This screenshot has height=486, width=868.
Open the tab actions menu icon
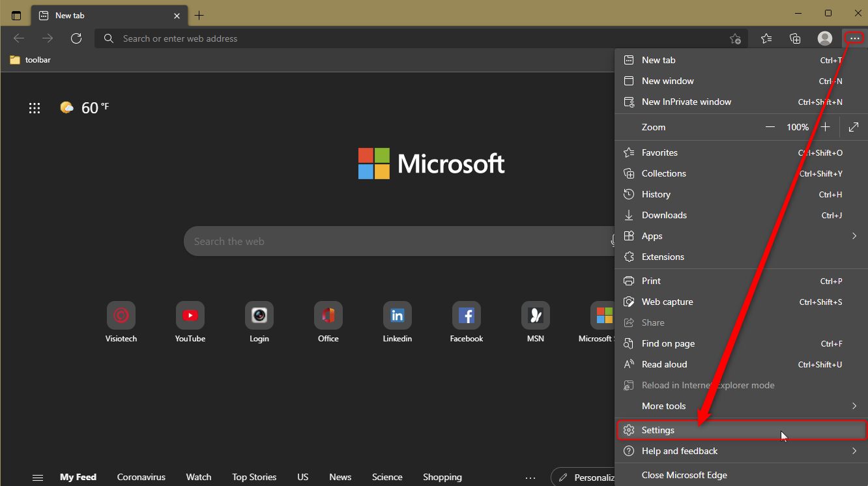click(x=16, y=15)
